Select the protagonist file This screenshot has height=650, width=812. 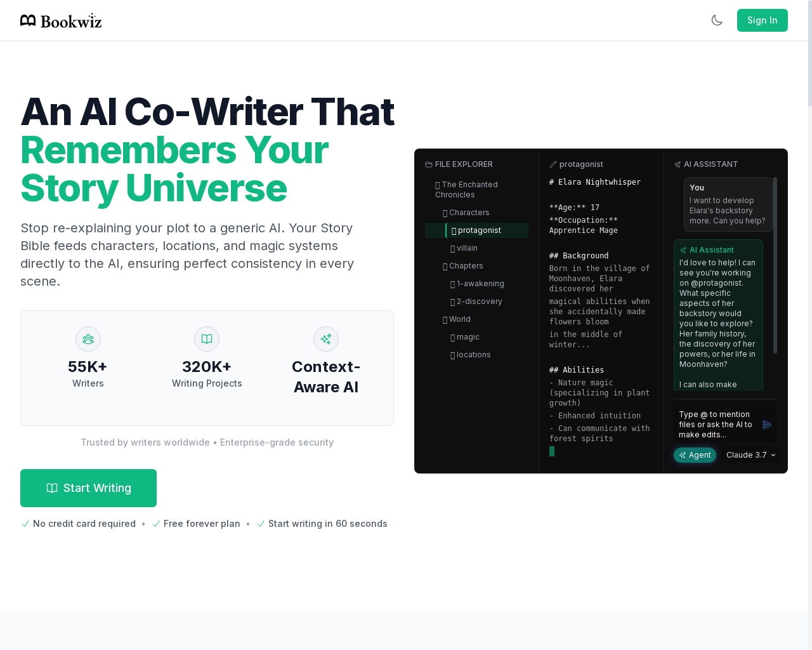(x=476, y=230)
